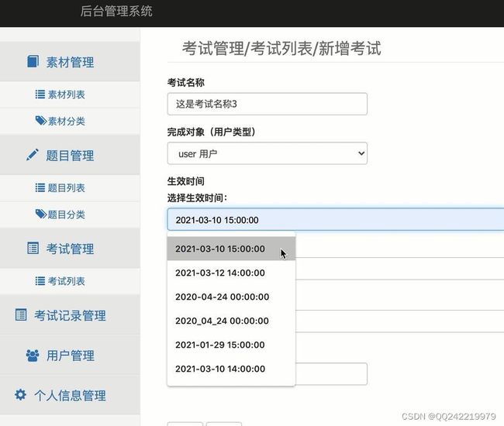Click the table icon beside 考试记录管理
Image resolution: width=504 pixels, height=426 pixels.
[21, 315]
